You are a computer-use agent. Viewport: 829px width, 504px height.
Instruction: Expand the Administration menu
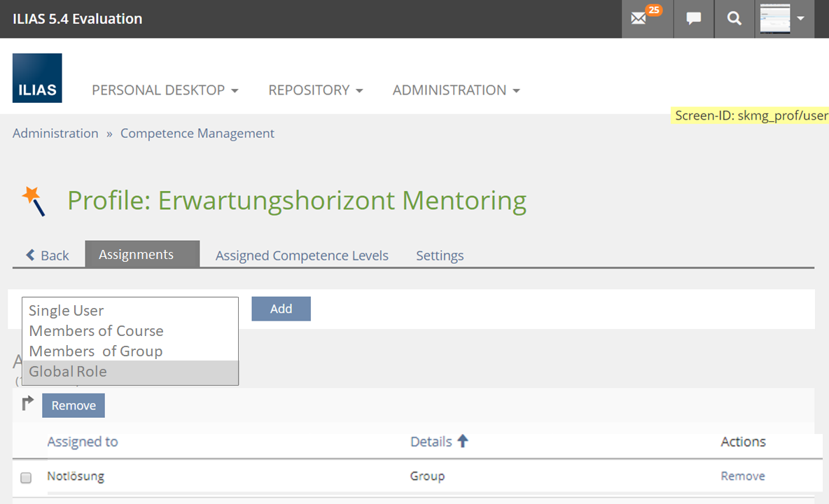(457, 90)
